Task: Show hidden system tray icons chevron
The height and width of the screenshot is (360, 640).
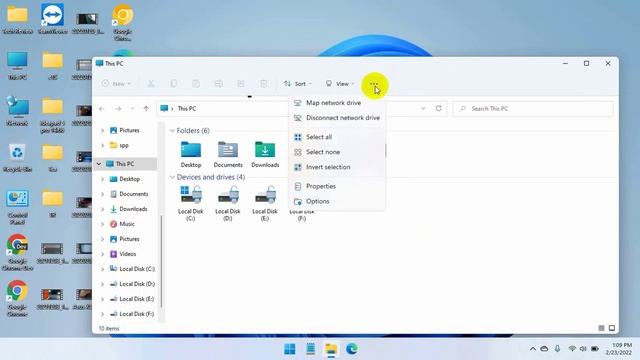Action: tap(533, 349)
